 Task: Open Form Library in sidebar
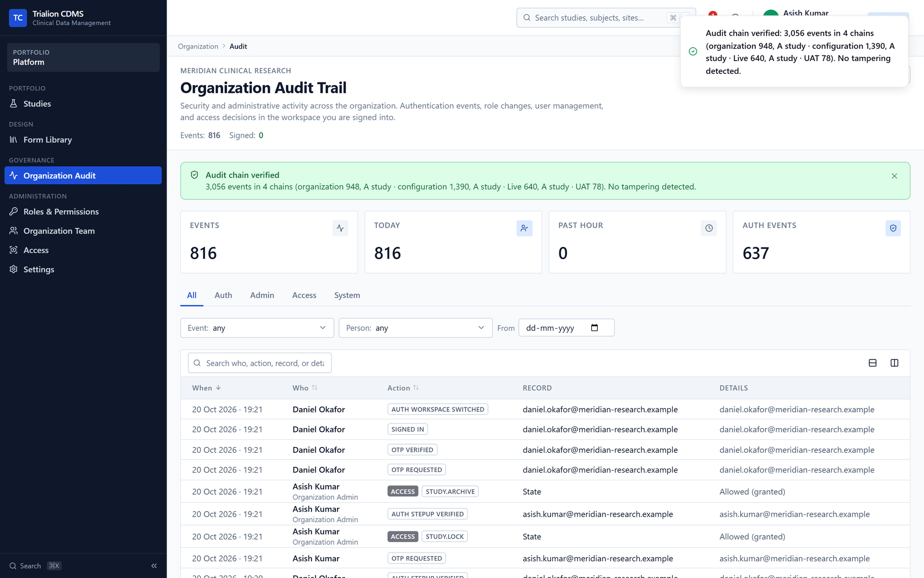click(83, 140)
